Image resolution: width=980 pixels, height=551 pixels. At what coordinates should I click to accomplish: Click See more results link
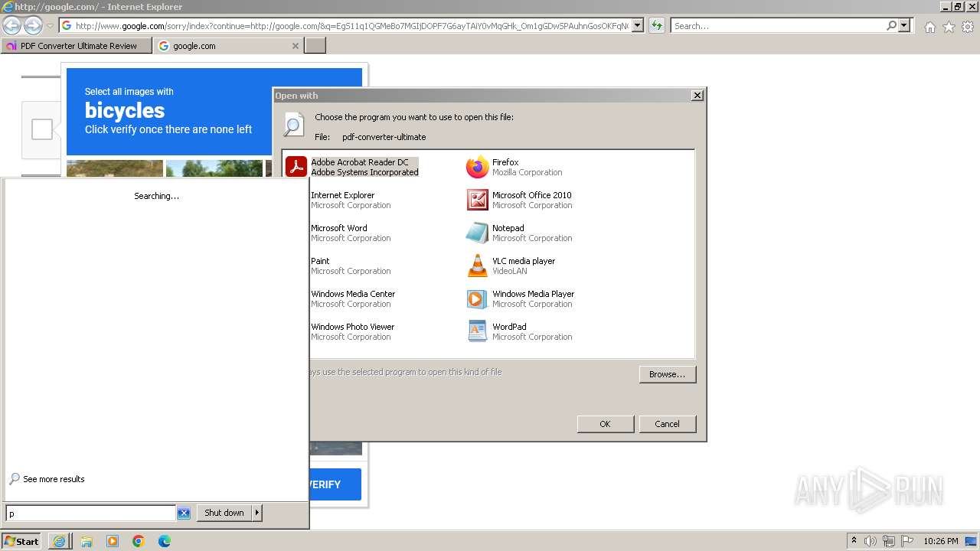54,479
